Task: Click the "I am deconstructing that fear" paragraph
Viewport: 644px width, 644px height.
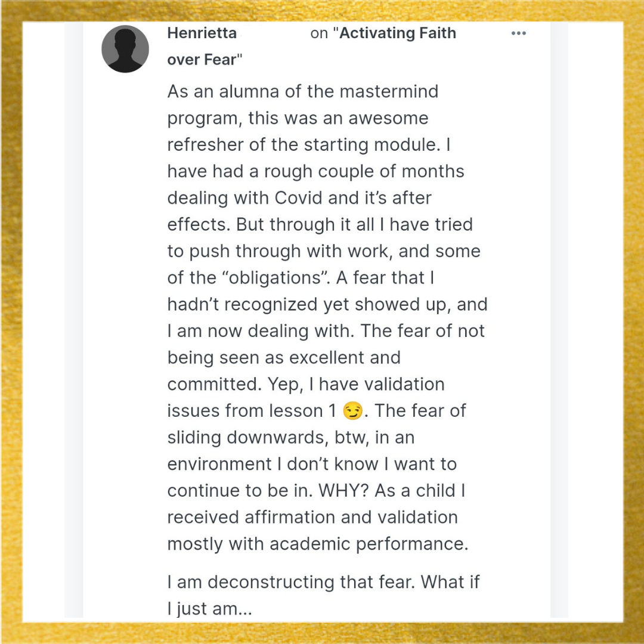Action: pyautogui.click(x=323, y=595)
